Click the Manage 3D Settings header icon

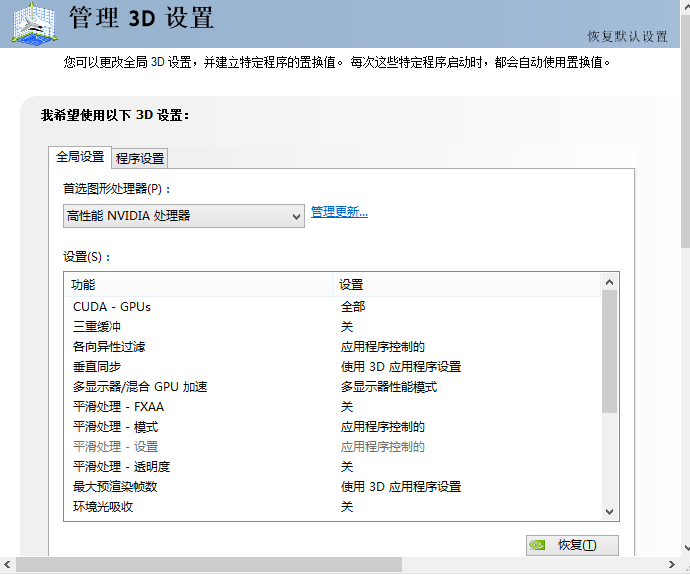[34, 23]
